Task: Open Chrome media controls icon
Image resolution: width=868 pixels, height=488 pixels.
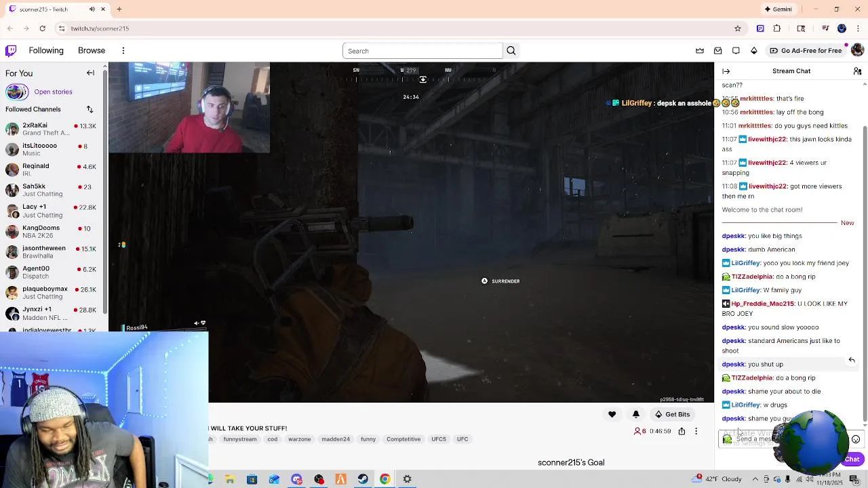Action: [825, 28]
